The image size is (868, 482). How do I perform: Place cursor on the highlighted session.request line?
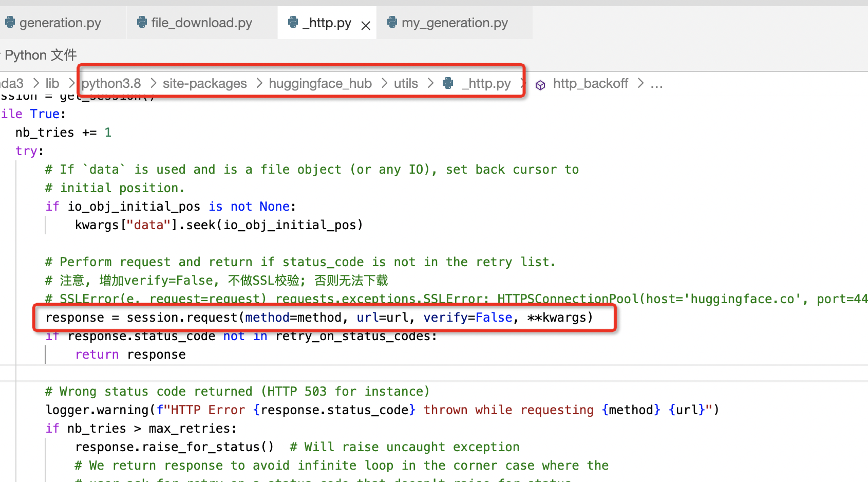(318, 317)
